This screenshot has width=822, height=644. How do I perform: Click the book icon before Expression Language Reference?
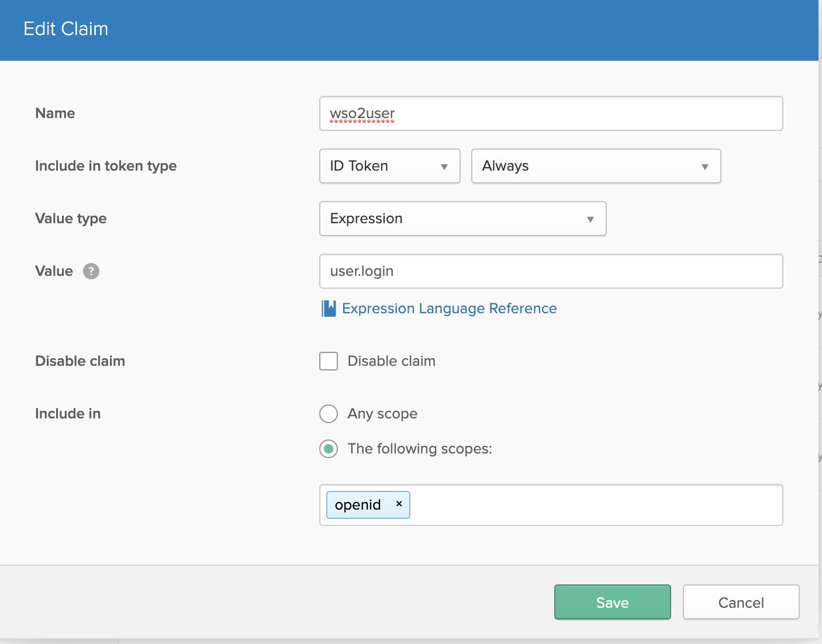point(329,309)
